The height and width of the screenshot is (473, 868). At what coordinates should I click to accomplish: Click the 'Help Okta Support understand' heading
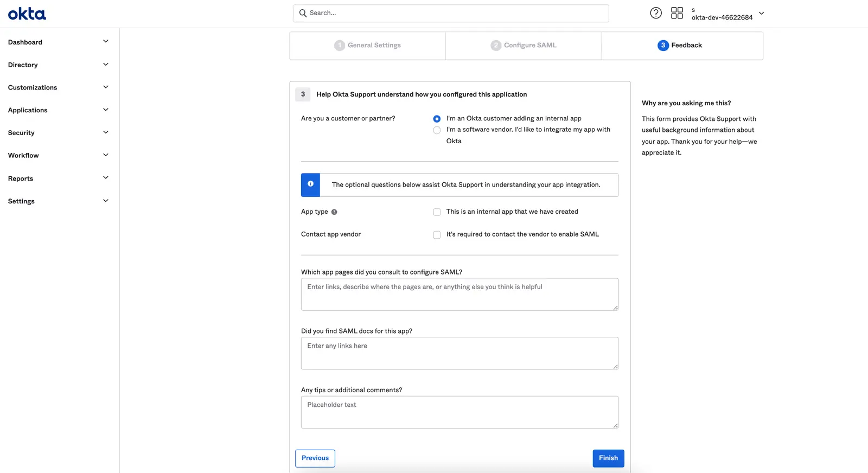tap(422, 94)
